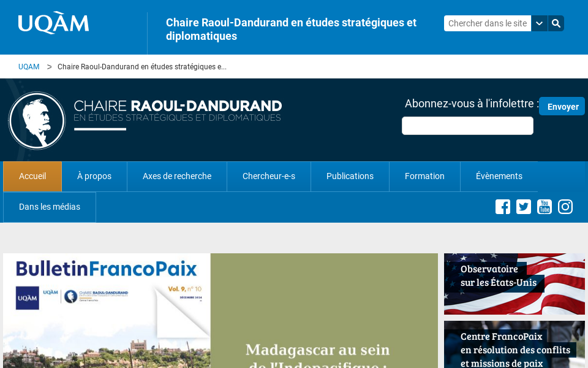Open the Facebook page icon
The width and height of the screenshot is (588, 368).
(503, 207)
